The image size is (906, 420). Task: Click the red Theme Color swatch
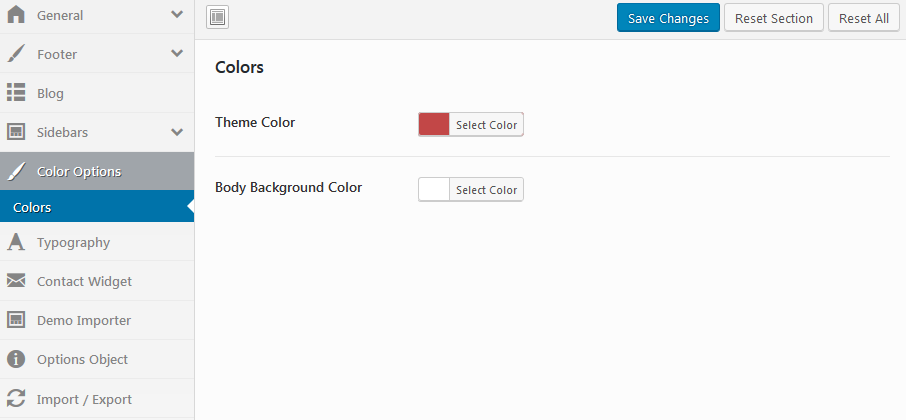point(434,124)
